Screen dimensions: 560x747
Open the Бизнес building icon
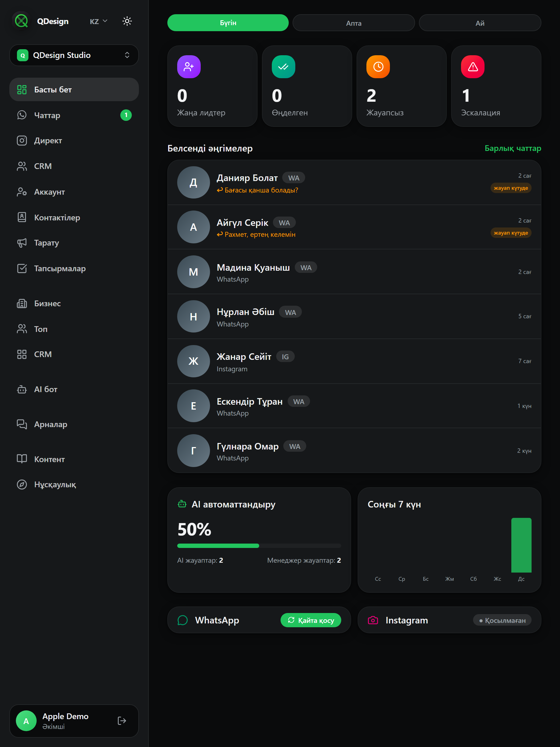point(22,303)
